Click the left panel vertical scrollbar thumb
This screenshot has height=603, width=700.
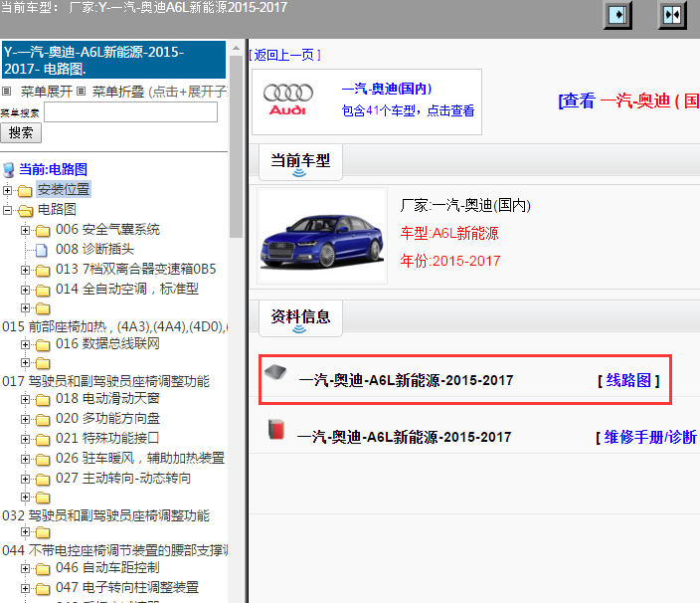pos(236,146)
